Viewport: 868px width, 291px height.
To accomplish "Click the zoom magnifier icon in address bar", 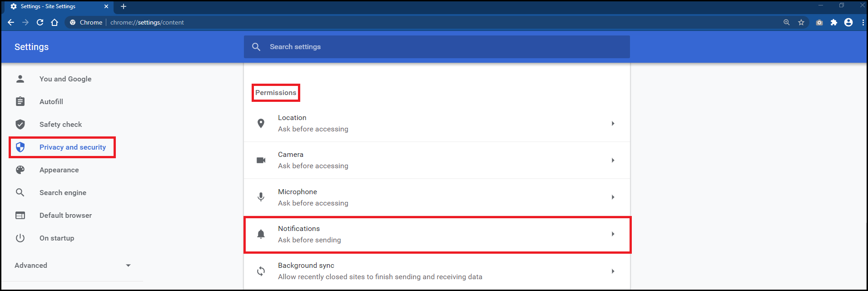I will pos(787,22).
